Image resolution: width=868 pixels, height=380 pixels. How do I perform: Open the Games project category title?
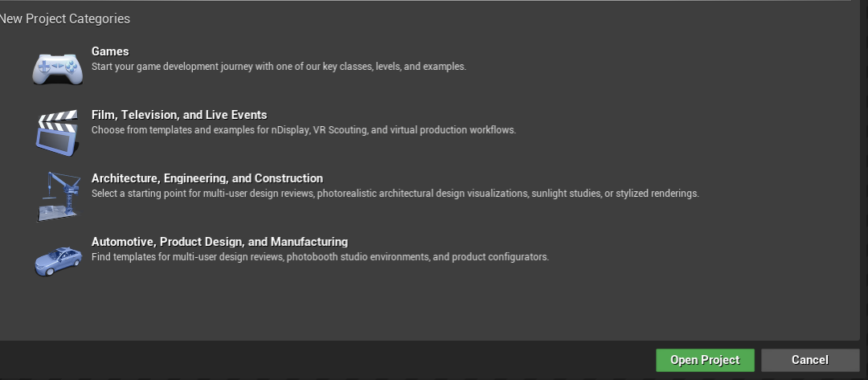pyautogui.click(x=110, y=51)
